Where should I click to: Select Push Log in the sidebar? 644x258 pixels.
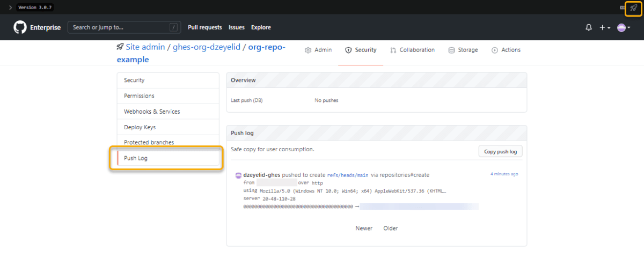point(168,158)
